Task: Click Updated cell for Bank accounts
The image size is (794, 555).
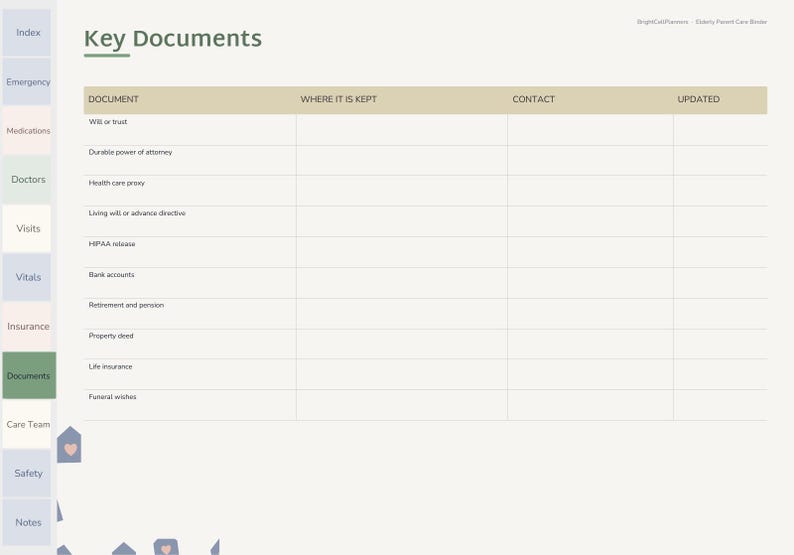Action: pyautogui.click(x=721, y=283)
